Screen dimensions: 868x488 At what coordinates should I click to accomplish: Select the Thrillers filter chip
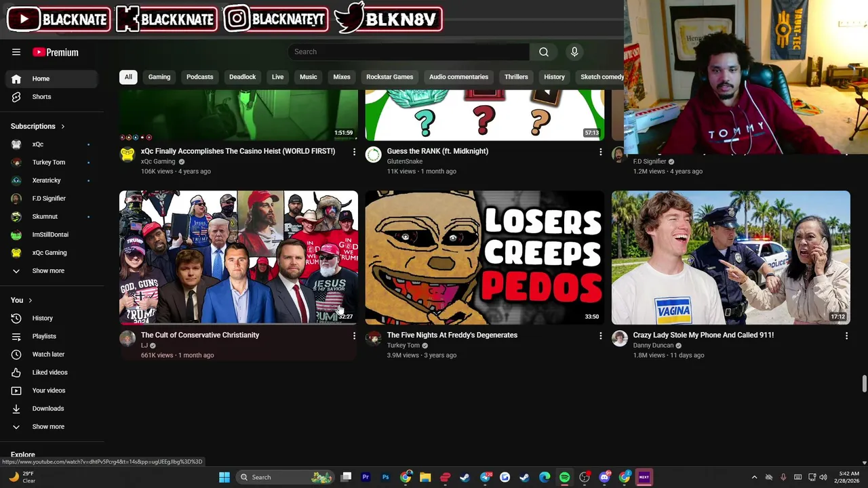(516, 77)
